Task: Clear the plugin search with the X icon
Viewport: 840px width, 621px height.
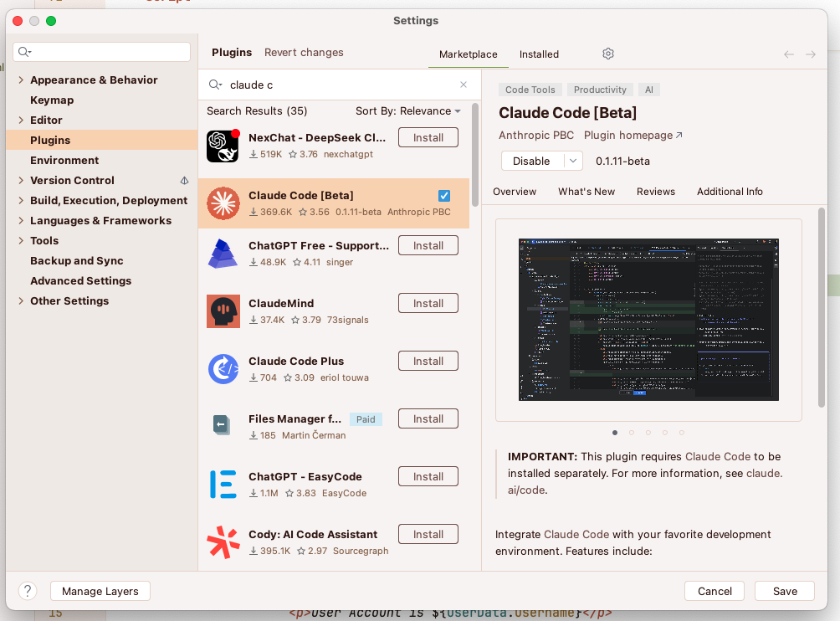Action: coord(464,85)
